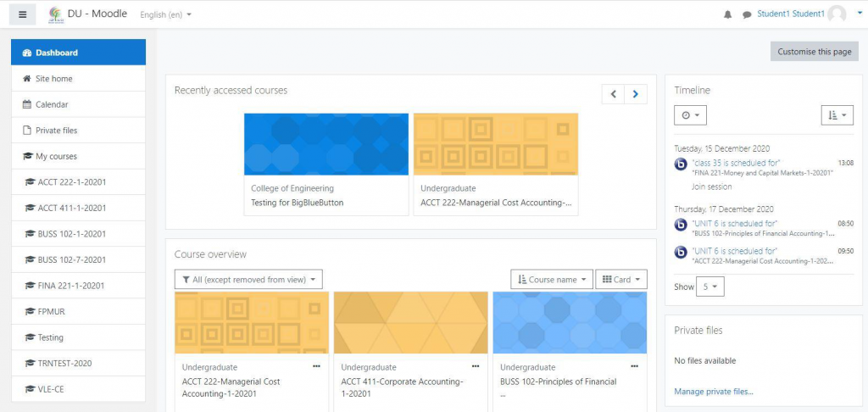This screenshot has height=412, width=868.
Task: Open three-dots menu on BUSS 102 card
Action: 635,366
